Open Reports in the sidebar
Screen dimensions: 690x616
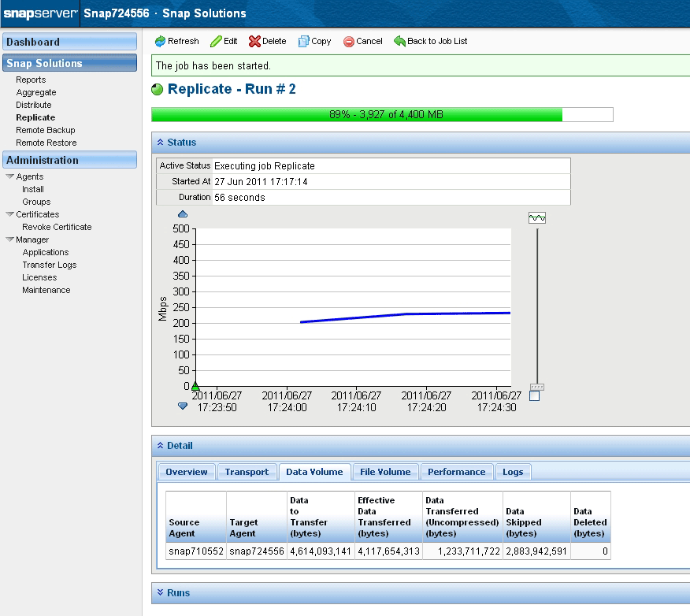click(31, 80)
